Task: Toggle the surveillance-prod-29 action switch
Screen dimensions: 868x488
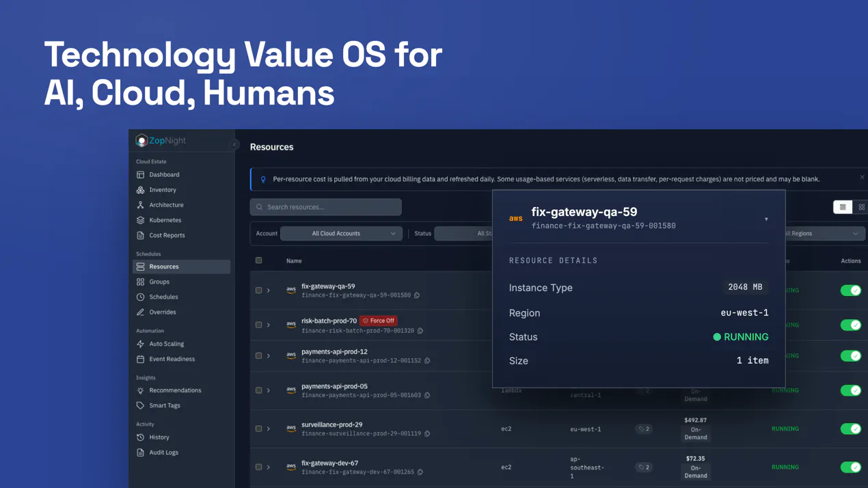Action: (851, 429)
